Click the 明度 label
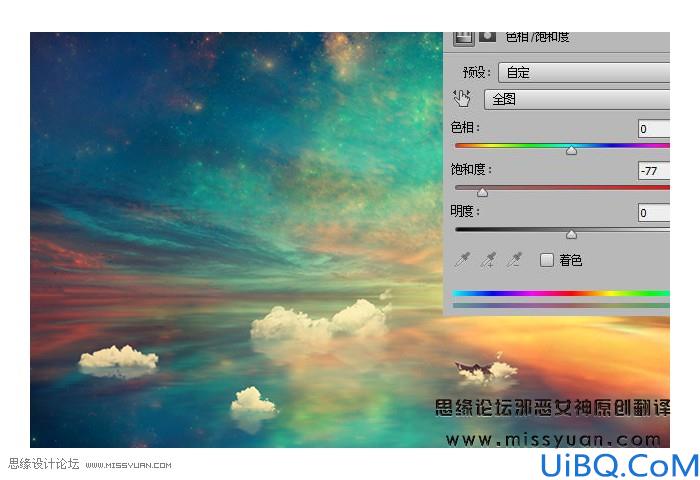This screenshot has height=480, width=700. [465, 211]
